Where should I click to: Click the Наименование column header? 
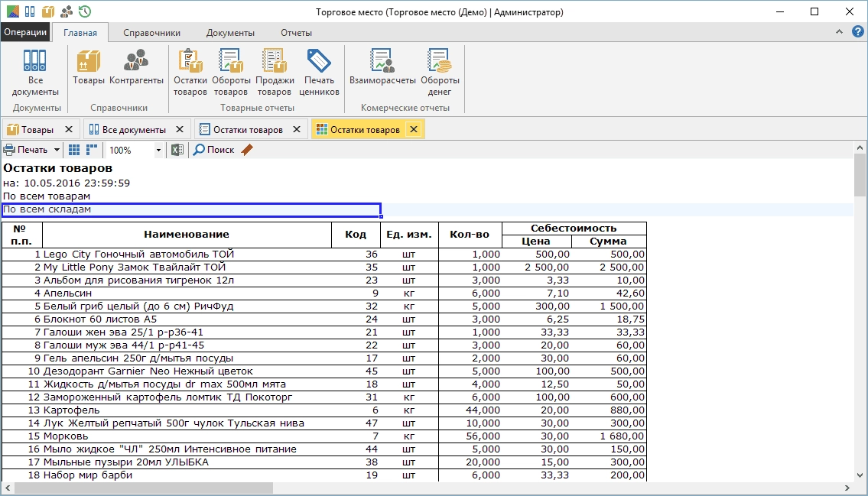coord(187,235)
